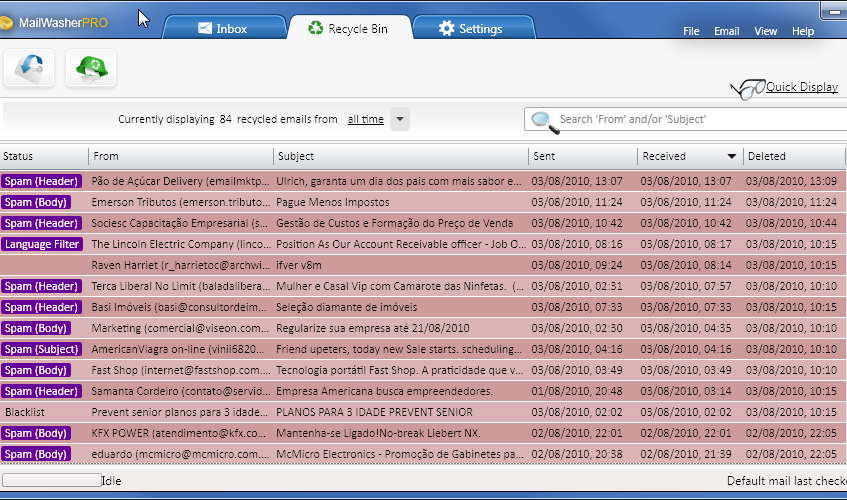Sort by Deleted column header
Viewport: 847px width, 500px height.
794,156
